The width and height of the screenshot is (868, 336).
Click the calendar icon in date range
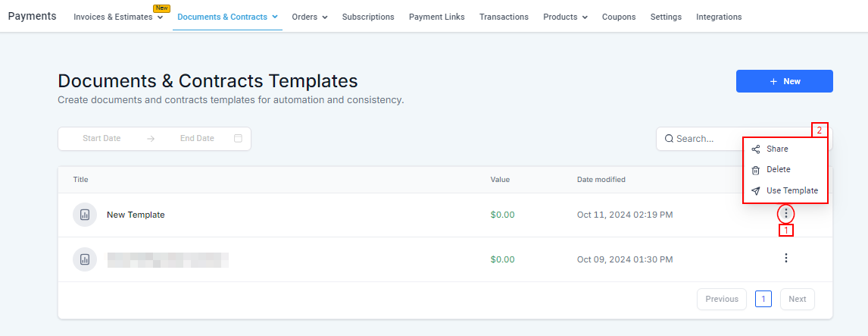(238, 139)
